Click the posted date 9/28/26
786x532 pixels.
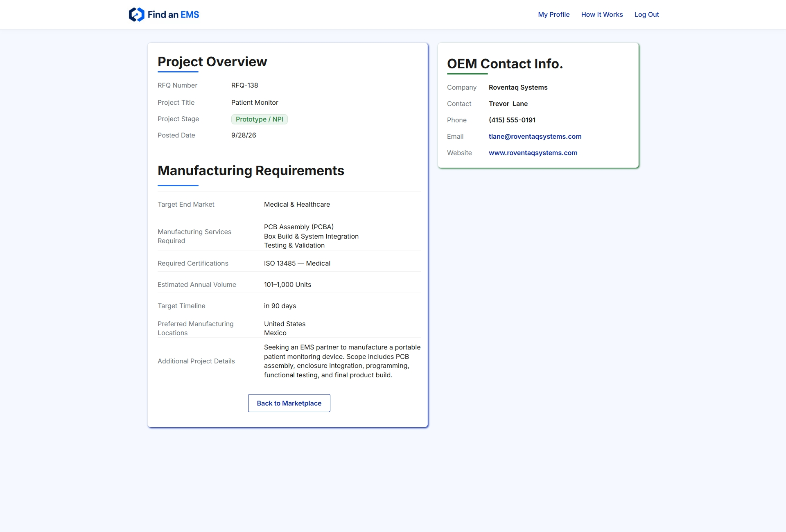pos(244,135)
